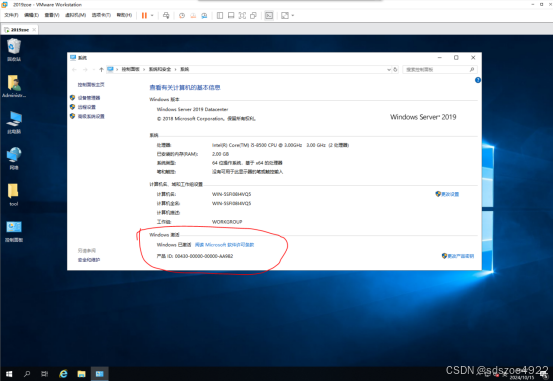Expand the power options arrow beside Pause
The width and height of the screenshot is (553, 382).
pyautogui.click(x=152, y=16)
